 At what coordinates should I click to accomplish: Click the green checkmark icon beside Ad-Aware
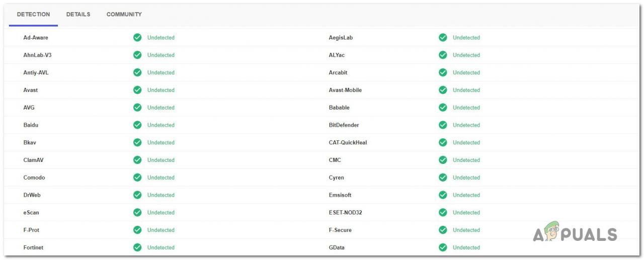coord(137,38)
